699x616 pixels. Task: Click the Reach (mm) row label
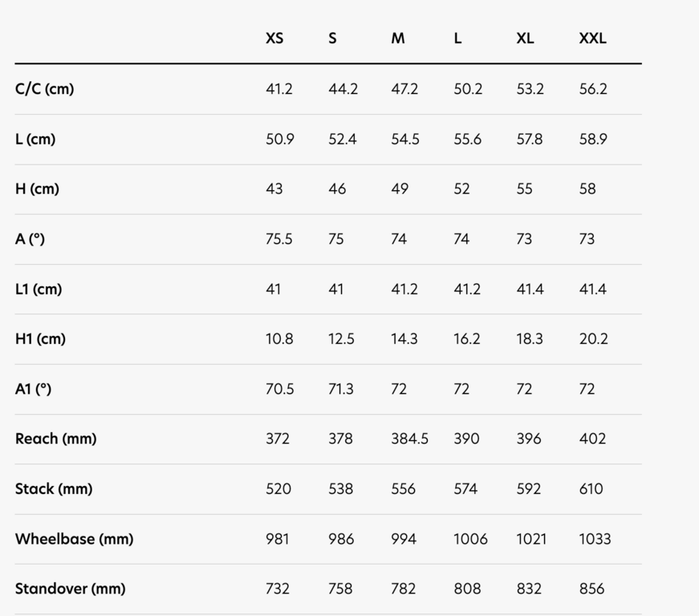55,439
